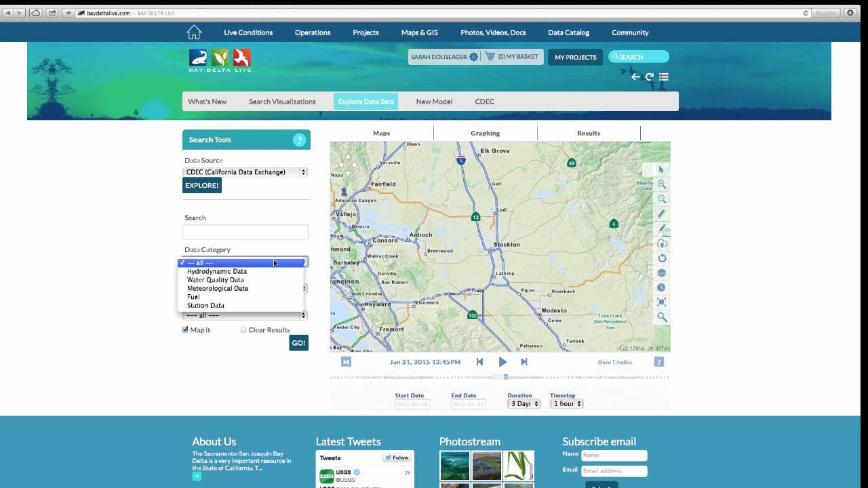The image size is (868, 488).
Task: Click the back arrow in the banner
Action: (635, 77)
